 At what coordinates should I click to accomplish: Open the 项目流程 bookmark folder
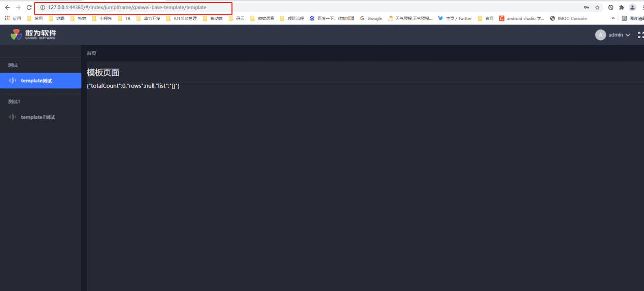coord(292,18)
